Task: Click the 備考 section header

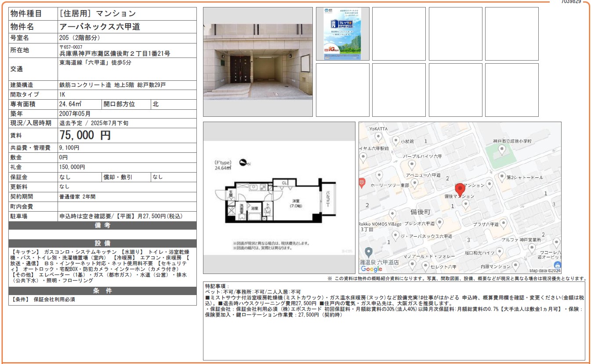Action: point(102,226)
